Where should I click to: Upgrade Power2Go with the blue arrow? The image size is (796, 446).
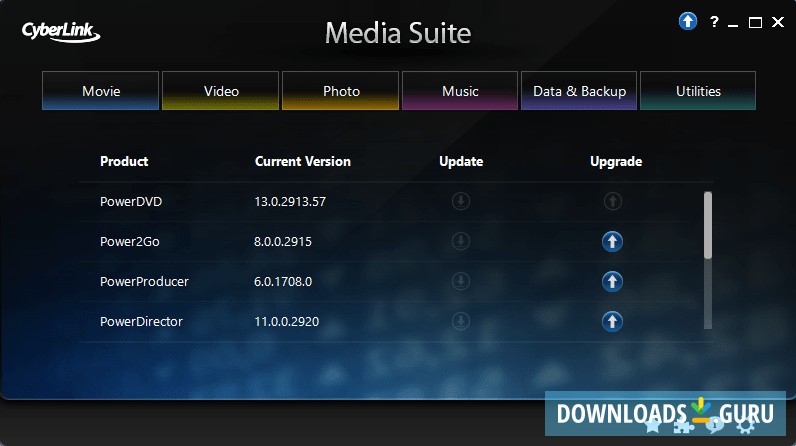pyautogui.click(x=613, y=242)
